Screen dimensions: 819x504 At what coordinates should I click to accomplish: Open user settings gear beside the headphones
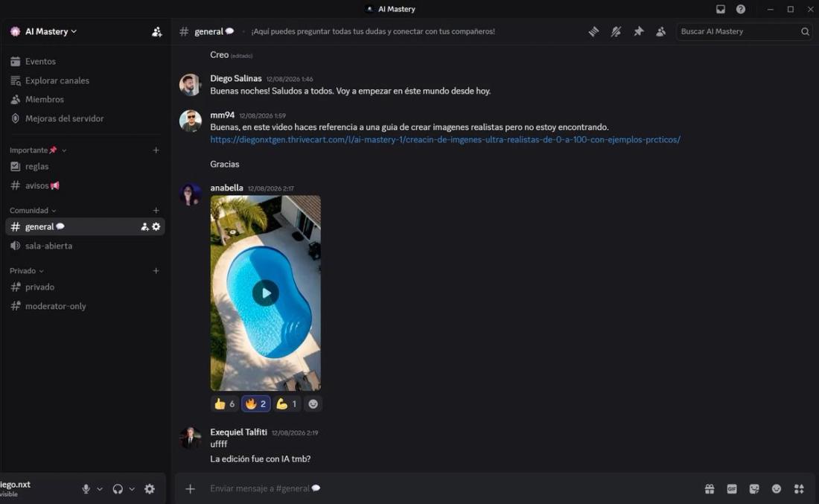pyautogui.click(x=150, y=489)
